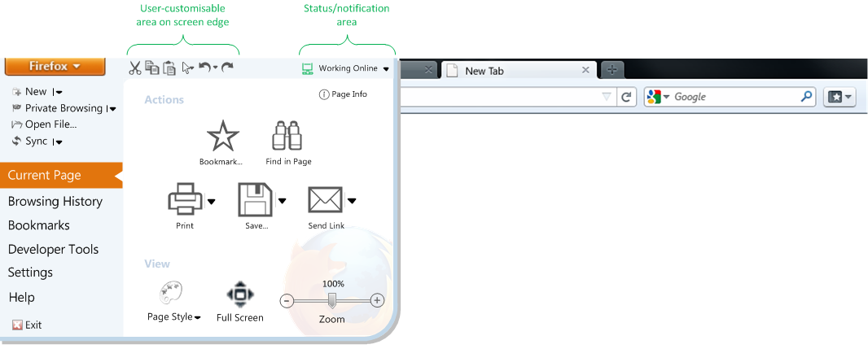Click the Working Online status text
This screenshot has width=868, height=362.
pos(349,68)
